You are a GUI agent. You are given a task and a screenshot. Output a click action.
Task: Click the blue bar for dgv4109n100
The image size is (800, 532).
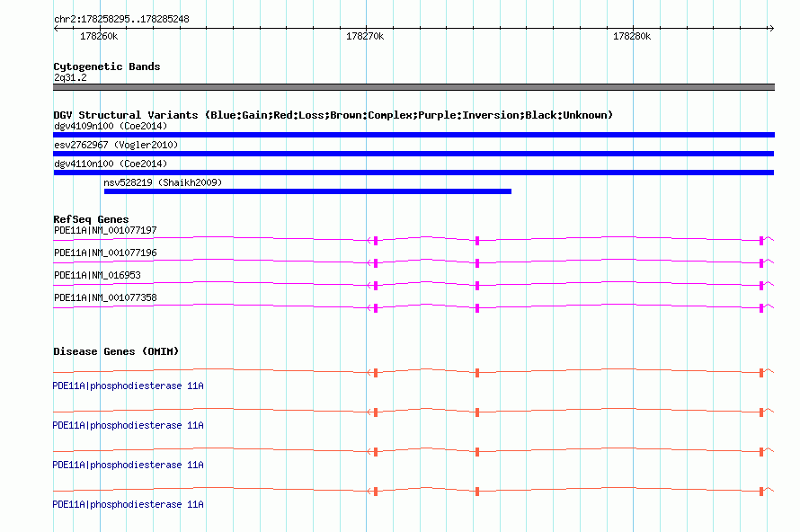point(413,135)
